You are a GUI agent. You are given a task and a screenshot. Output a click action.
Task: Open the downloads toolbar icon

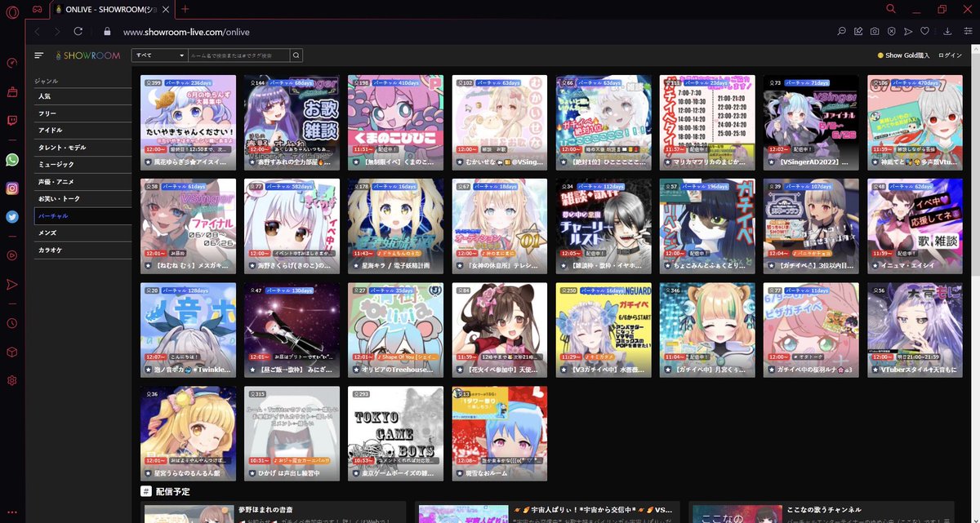tap(947, 32)
